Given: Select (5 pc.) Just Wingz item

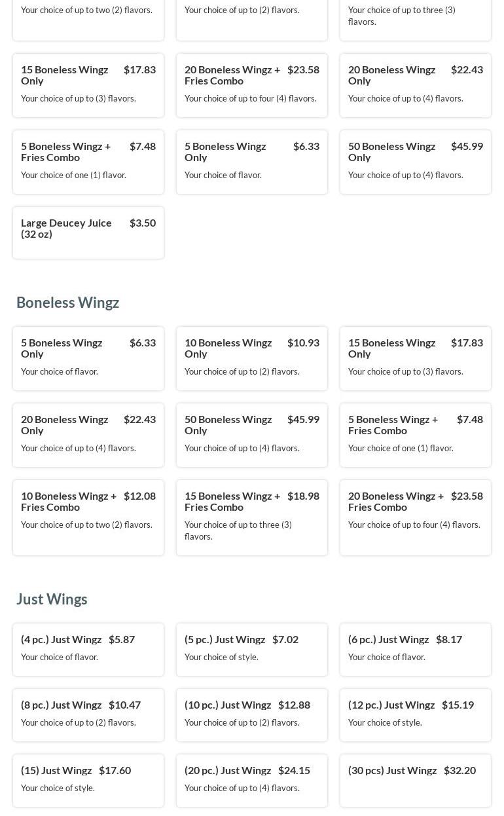Looking at the screenshot, I should click(252, 650).
